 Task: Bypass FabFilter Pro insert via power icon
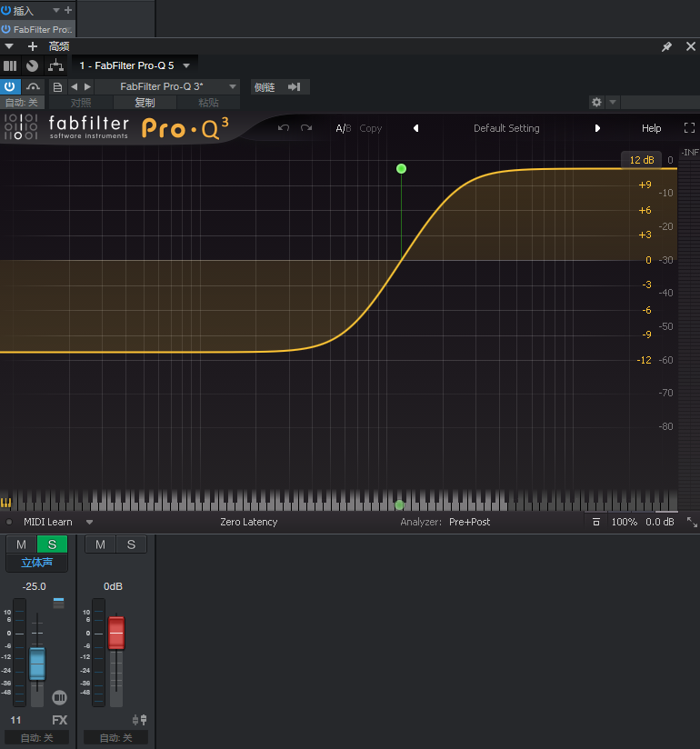[x=5, y=29]
